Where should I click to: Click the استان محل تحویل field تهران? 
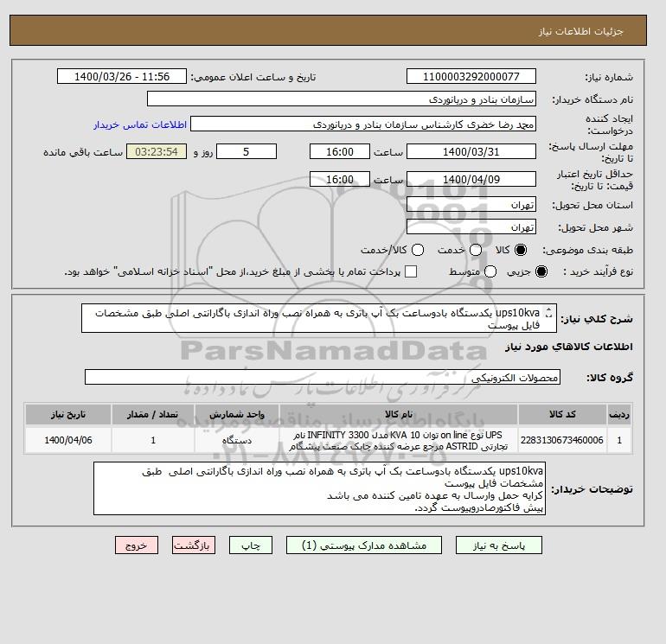tap(471, 205)
